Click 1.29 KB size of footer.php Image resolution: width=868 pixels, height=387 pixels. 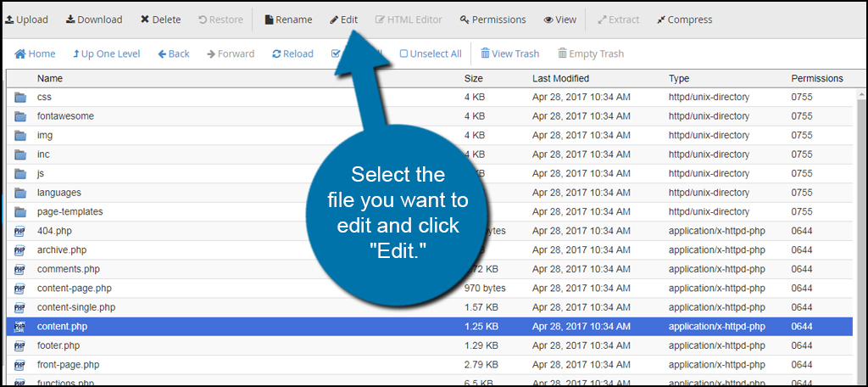coord(481,345)
